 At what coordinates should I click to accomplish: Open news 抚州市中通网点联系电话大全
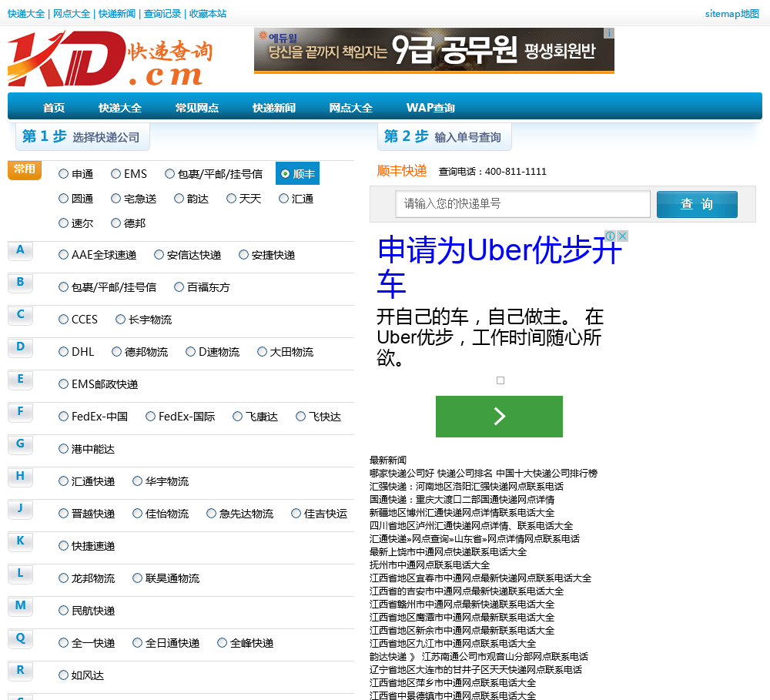[430, 565]
